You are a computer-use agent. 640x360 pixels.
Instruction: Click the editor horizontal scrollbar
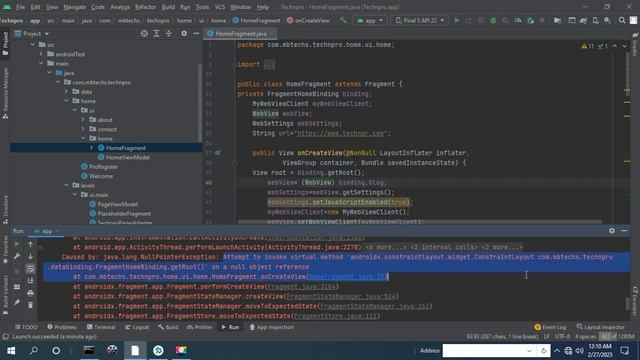pos(420,222)
